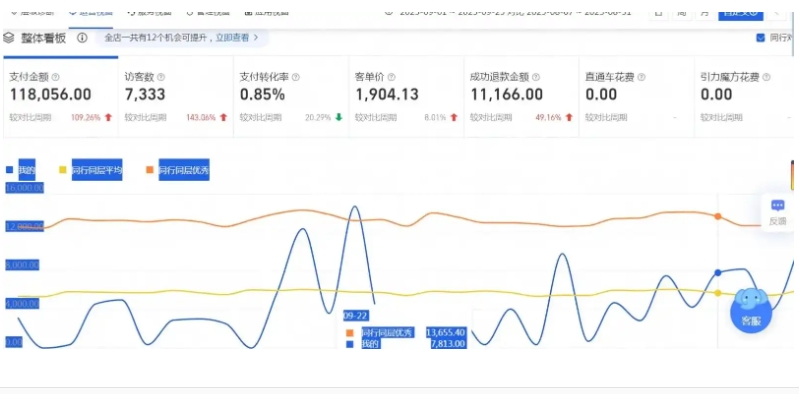799x394 pixels.
Task: Click the 1,904.13 average order value
Action: pyautogui.click(x=387, y=94)
